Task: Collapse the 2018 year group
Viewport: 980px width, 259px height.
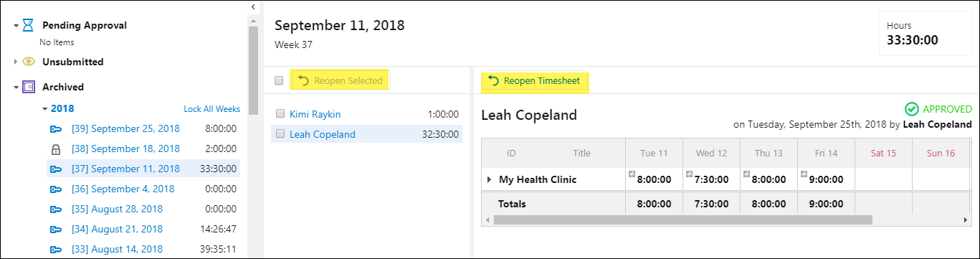Action: pyautogui.click(x=44, y=109)
